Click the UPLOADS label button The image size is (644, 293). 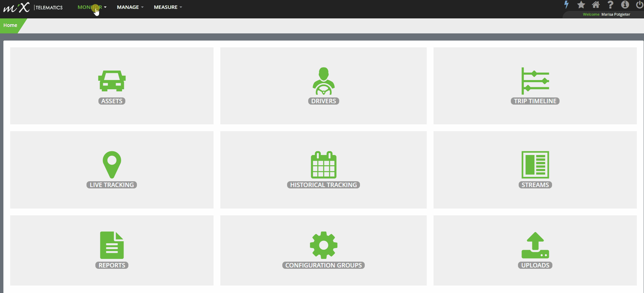coord(535,265)
